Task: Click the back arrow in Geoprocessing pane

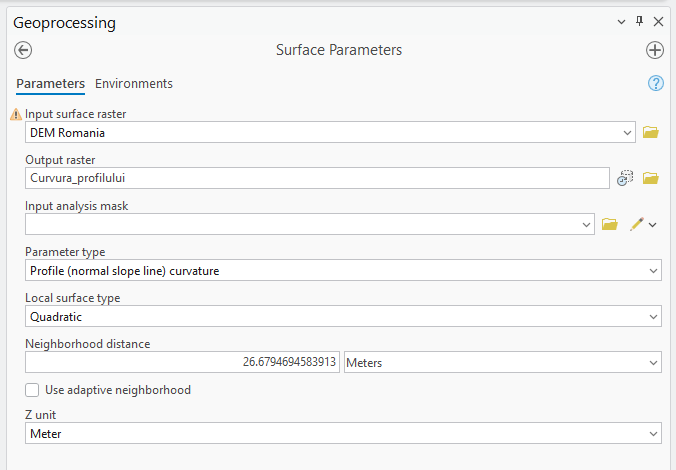Action: pos(24,50)
